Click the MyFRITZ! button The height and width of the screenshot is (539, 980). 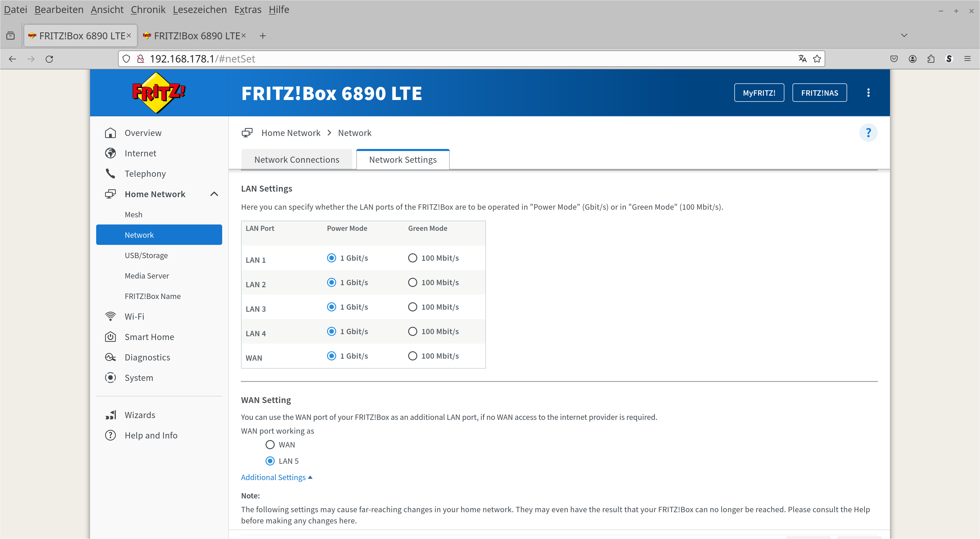(x=759, y=93)
